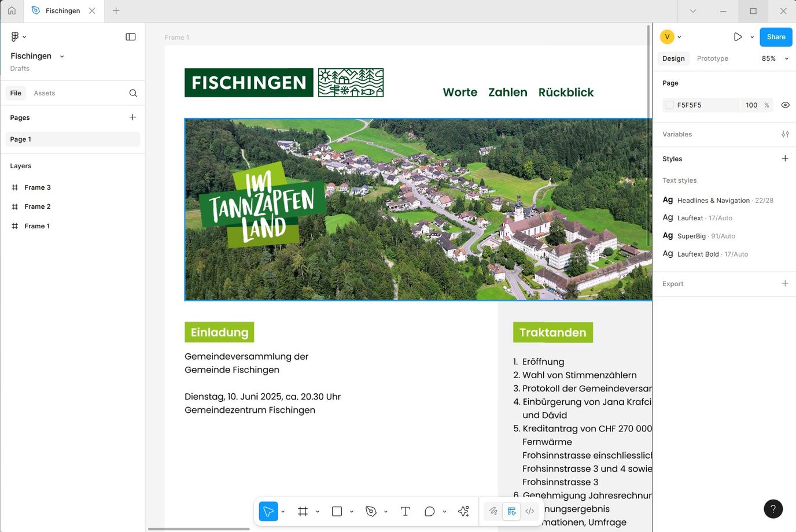Viewport: 796px width, 532px height.
Task: Select the Einladung heading on canvas
Action: pyautogui.click(x=219, y=332)
